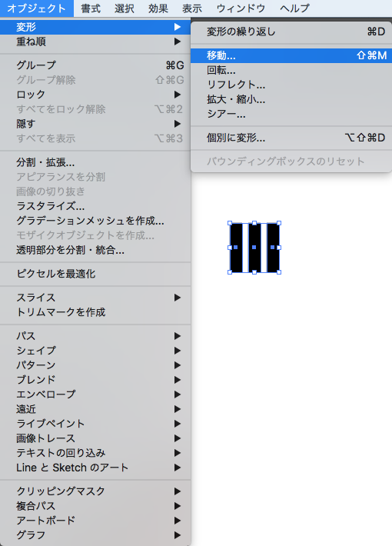Expand the 重ね順 submenu
Screen dimensions: 392x546
pos(95,42)
